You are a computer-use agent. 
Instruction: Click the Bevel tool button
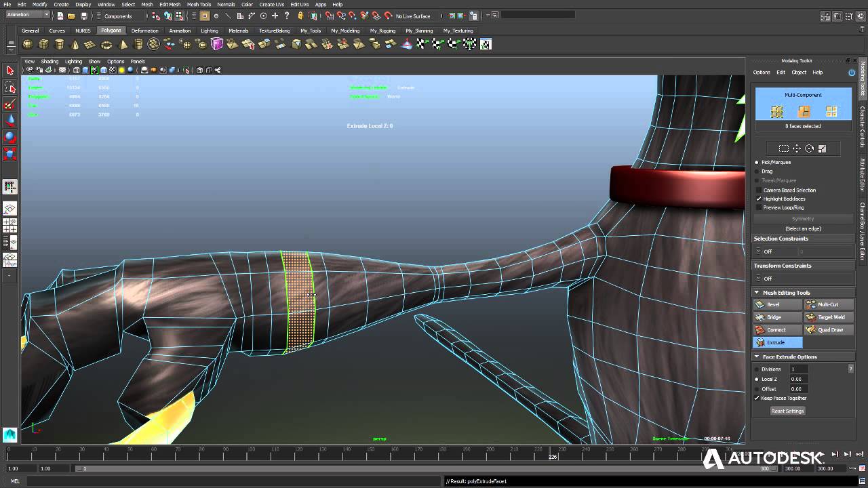[x=777, y=304]
